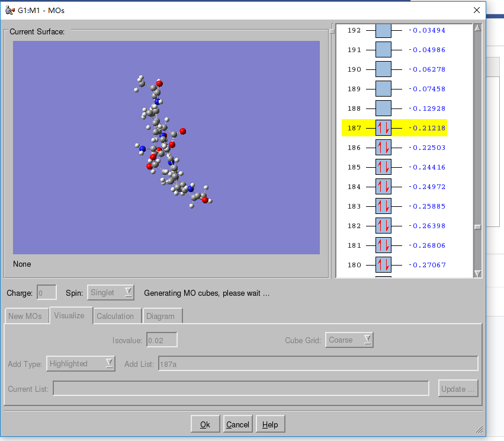Screen dimensions: 504x441
Task: Close the G1:M1 MOs dialog
Action: click(477, 10)
